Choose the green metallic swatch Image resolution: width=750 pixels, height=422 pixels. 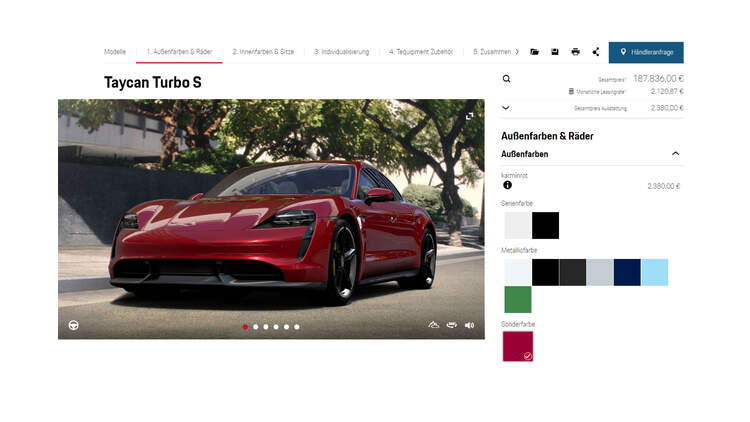[518, 300]
